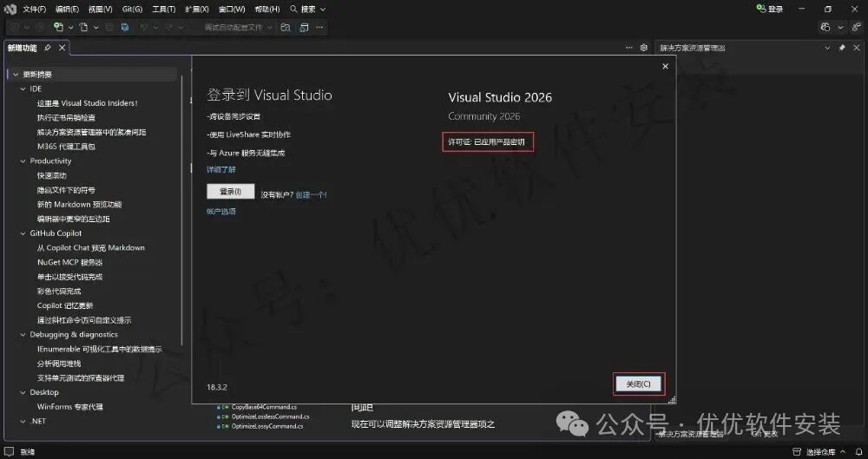The width and height of the screenshot is (868, 459).
Task: Switch to the Git 更改 bottom tab
Action: (765, 435)
